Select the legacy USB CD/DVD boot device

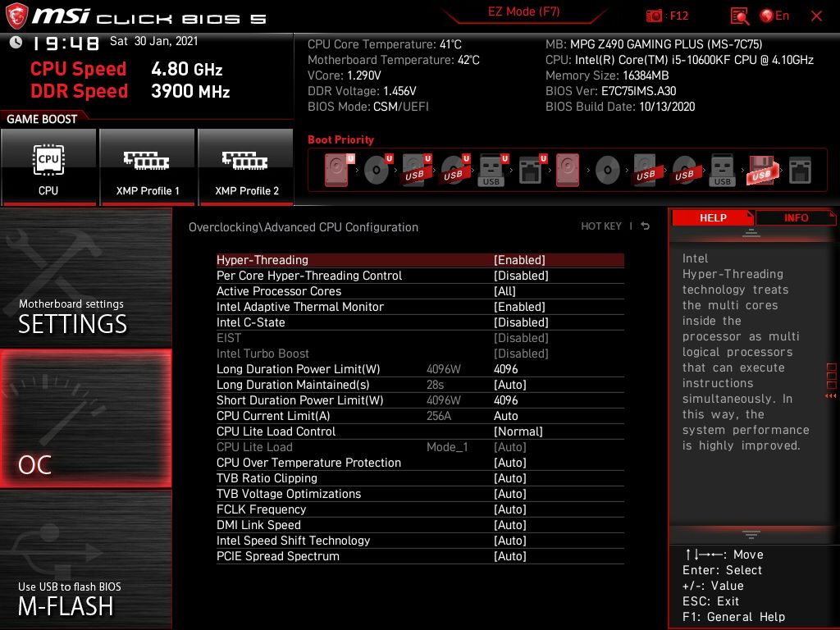click(685, 170)
